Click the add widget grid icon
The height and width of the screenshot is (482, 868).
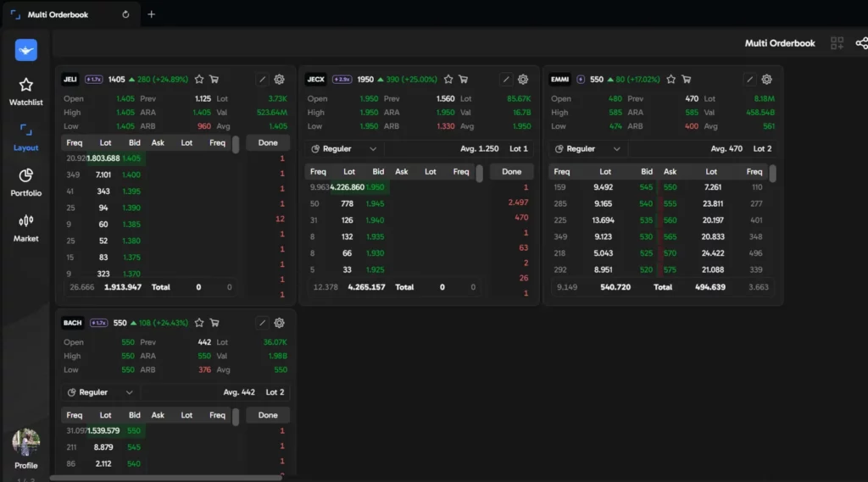coord(837,43)
